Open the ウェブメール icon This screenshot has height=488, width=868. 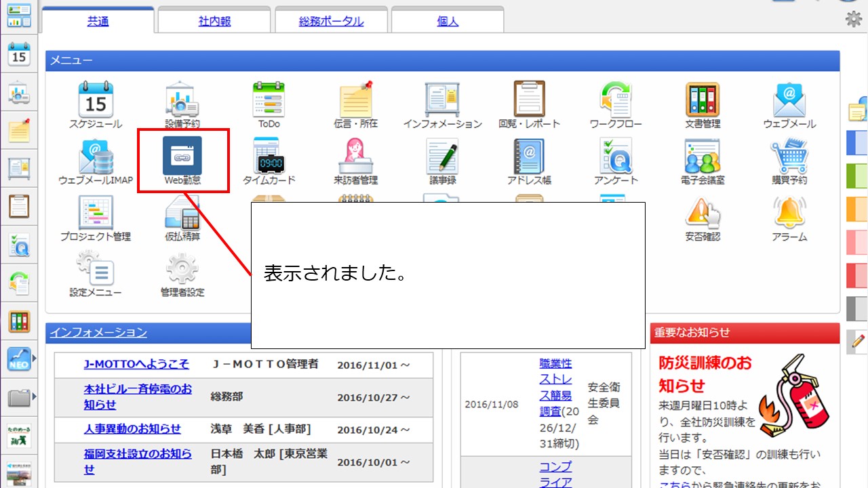[789, 105]
